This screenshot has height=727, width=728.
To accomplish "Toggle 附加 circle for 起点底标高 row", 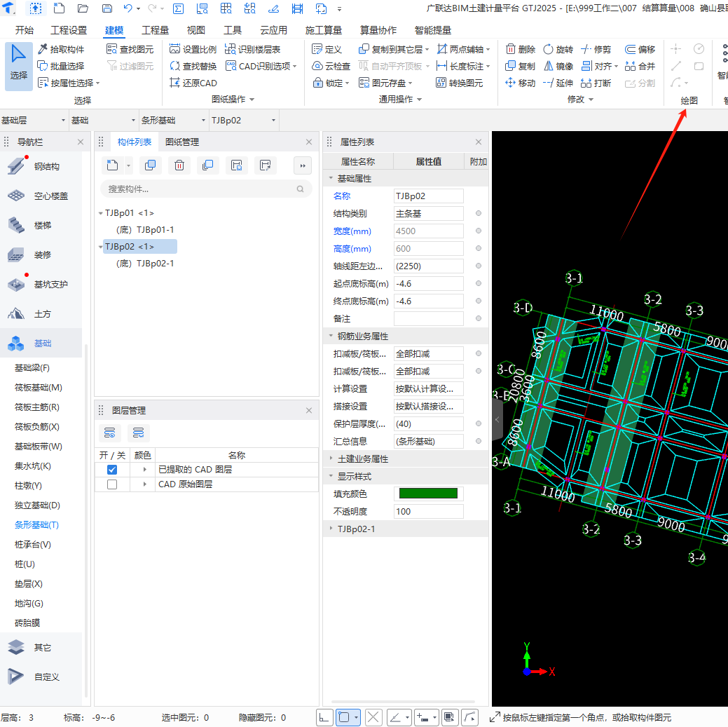I will point(479,283).
